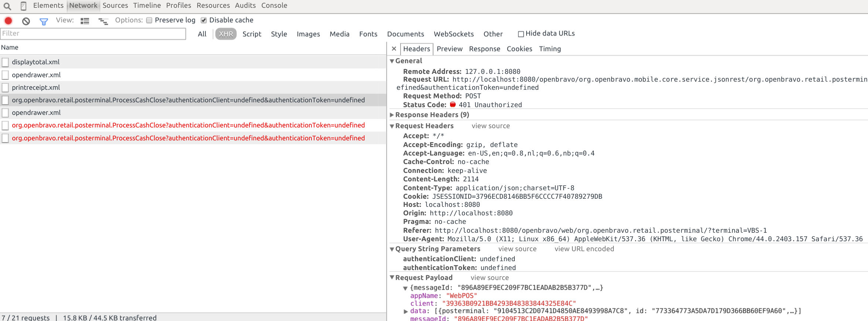This screenshot has height=321, width=868.
Task: Expand the Response Headers (9) section
Action: (392, 115)
